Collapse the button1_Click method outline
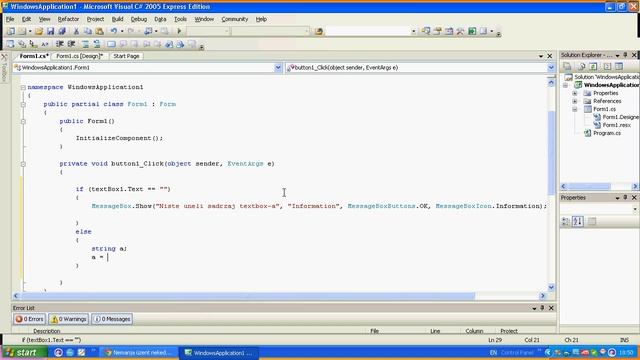 click(23, 164)
